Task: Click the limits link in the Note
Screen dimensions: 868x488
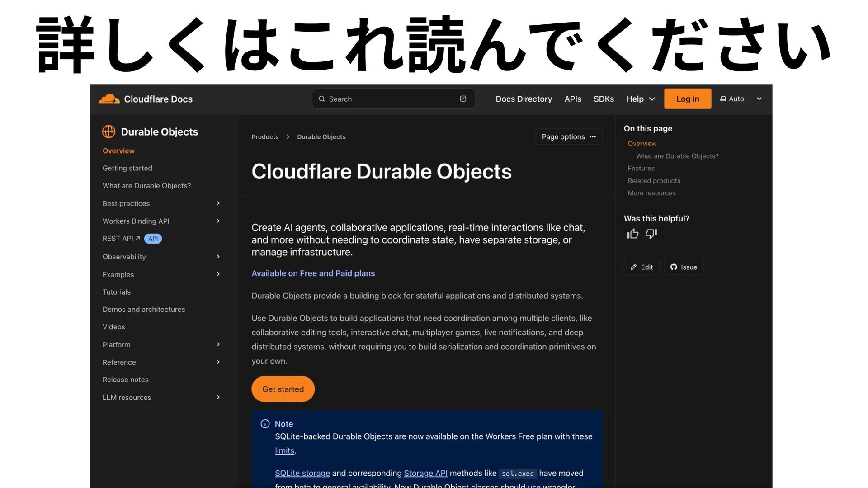Action: (285, 451)
